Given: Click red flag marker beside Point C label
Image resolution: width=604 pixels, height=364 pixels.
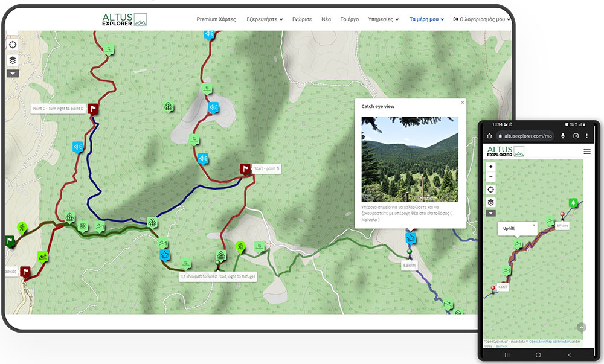Looking at the screenshot, I should pyautogui.click(x=93, y=109).
